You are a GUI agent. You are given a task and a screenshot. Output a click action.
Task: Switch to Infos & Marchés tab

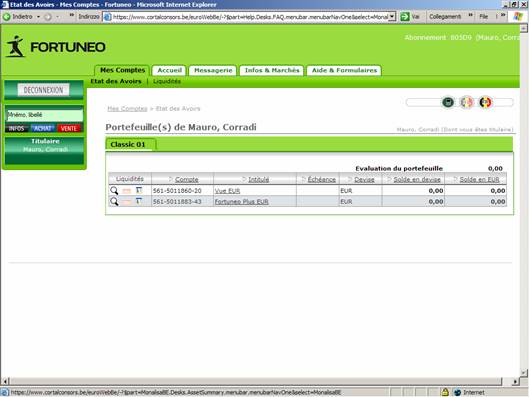click(x=272, y=70)
